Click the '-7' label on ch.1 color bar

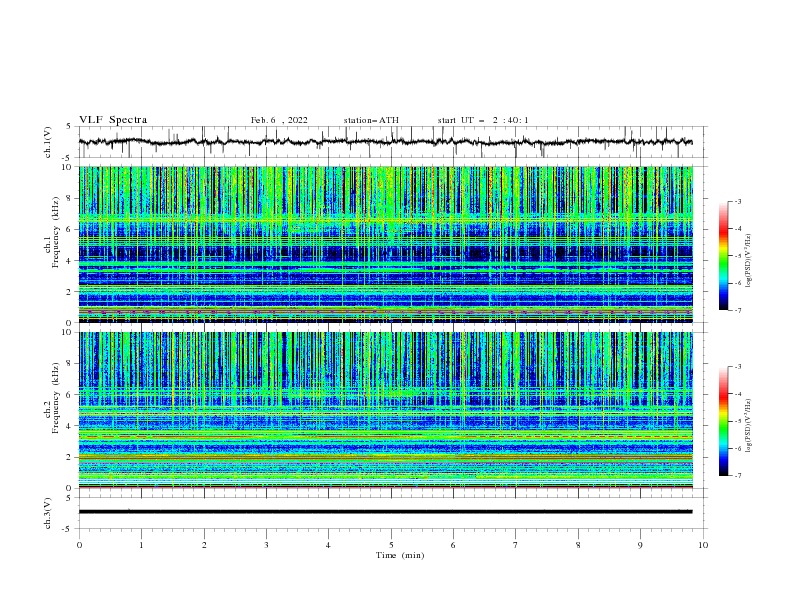tap(737, 310)
